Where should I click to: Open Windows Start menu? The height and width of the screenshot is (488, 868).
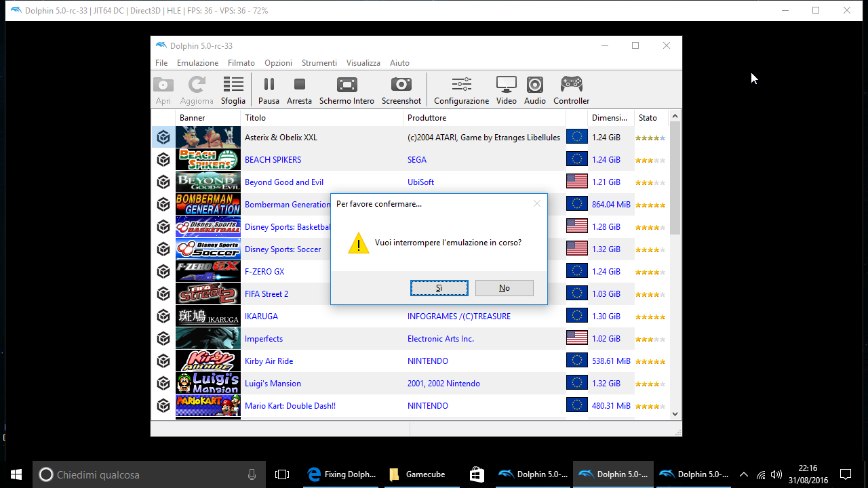(x=16, y=474)
